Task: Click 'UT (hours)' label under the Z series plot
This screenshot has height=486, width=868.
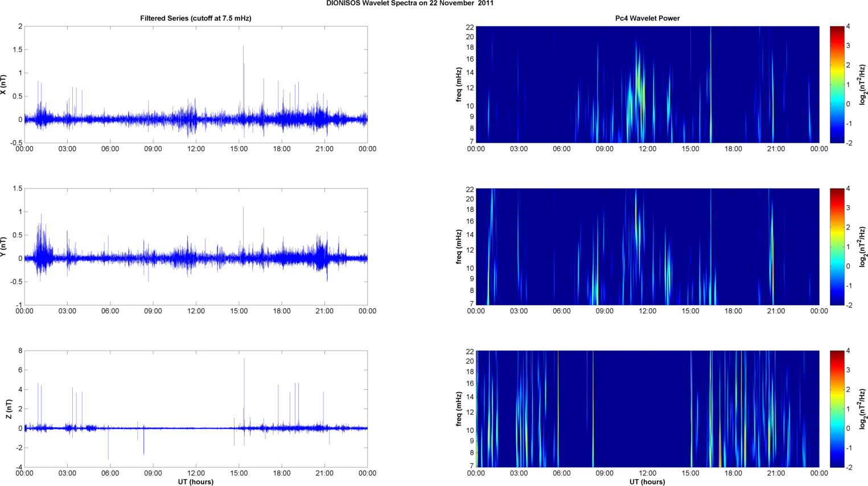Action: click(x=196, y=482)
